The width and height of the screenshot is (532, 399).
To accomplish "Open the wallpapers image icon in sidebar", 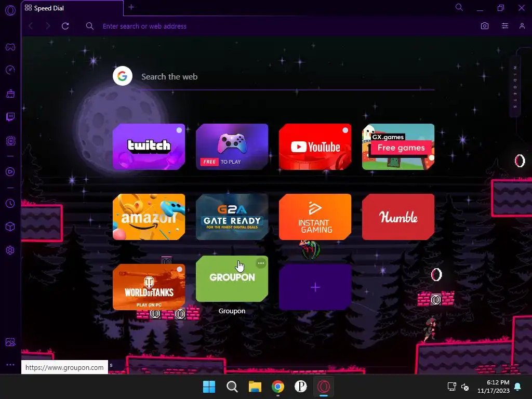I will [x=10, y=342].
